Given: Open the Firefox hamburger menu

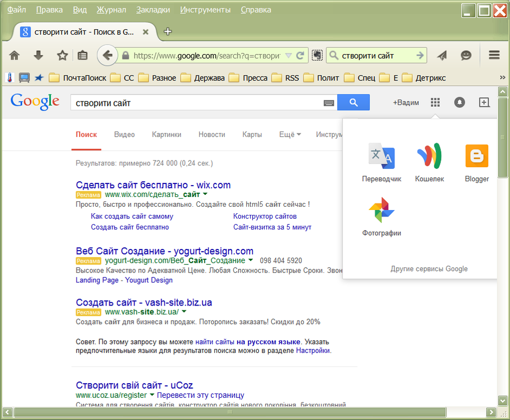Looking at the screenshot, I should pyautogui.click(x=494, y=55).
